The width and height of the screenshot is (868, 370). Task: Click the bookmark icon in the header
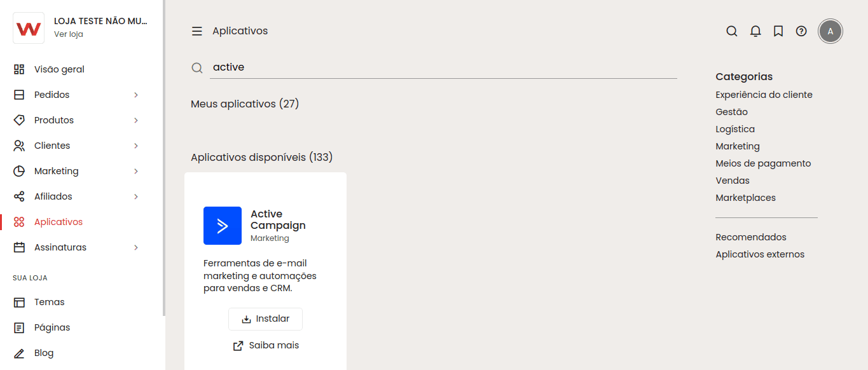pyautogui.click(x=778, y=31)
